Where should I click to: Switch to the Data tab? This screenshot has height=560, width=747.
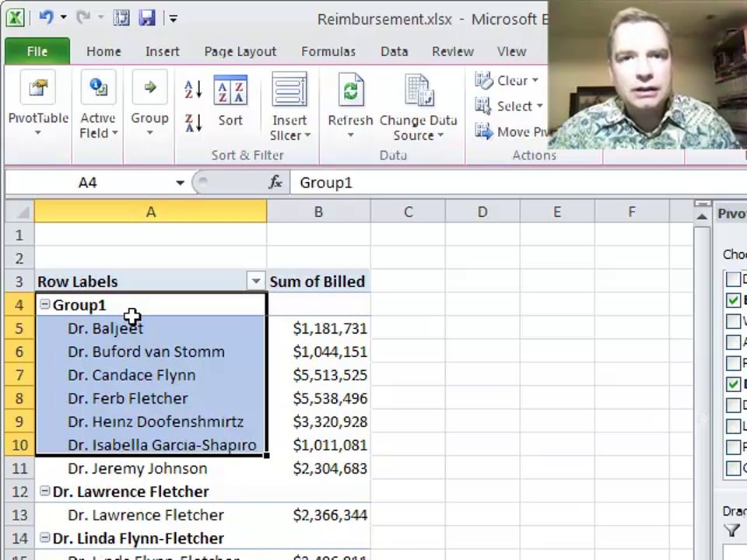point(394,51)
